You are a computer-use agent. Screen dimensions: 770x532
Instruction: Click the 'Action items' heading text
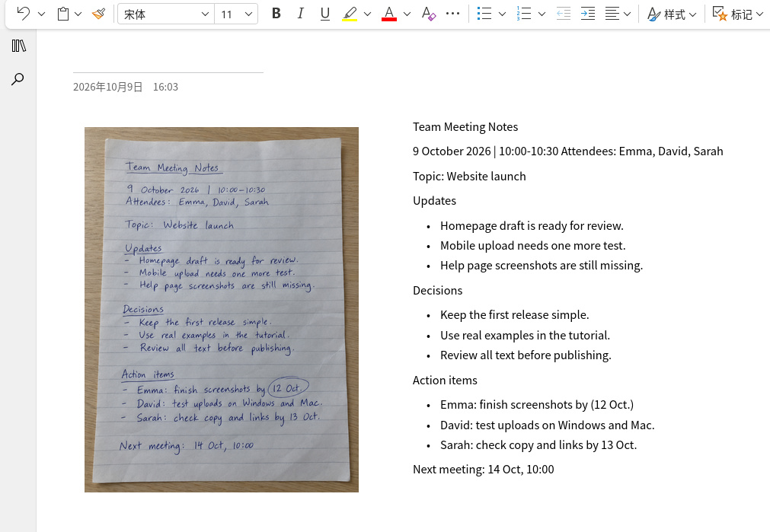point(445,381)
